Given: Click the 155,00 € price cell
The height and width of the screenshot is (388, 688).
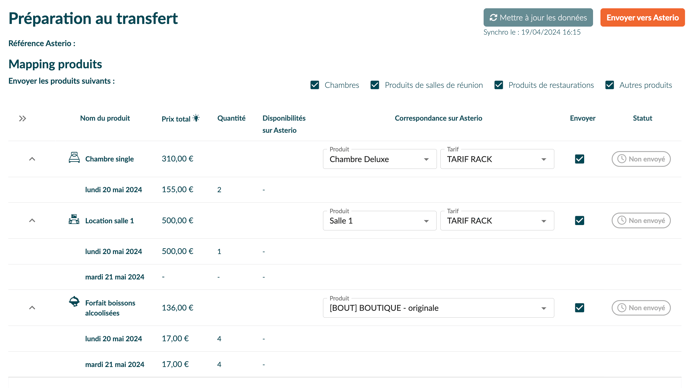Looking at the screenshot, I should [x=177, y=190].
